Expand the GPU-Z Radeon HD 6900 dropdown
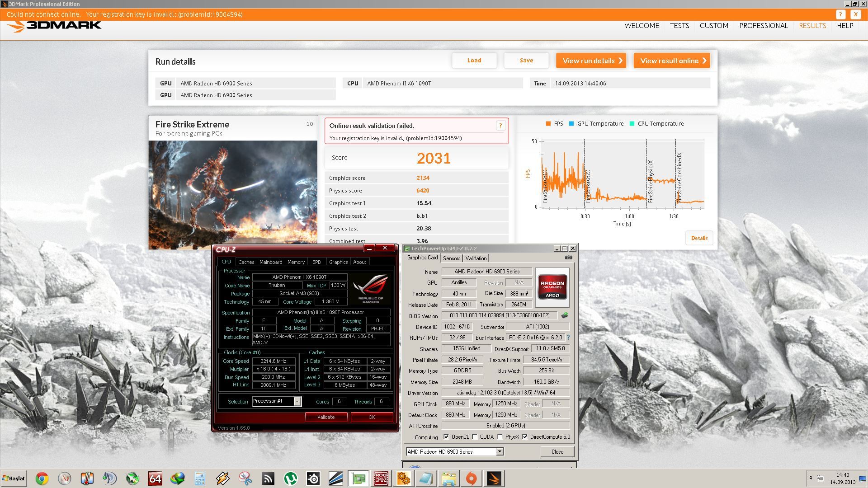This screenshot has width=868, height=488. (500, 451)
